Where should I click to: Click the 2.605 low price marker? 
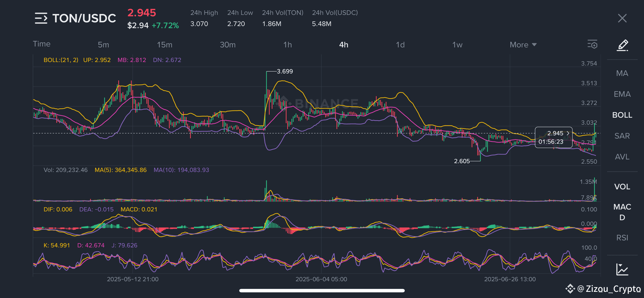pyautogui.click(x=462, y=161)
